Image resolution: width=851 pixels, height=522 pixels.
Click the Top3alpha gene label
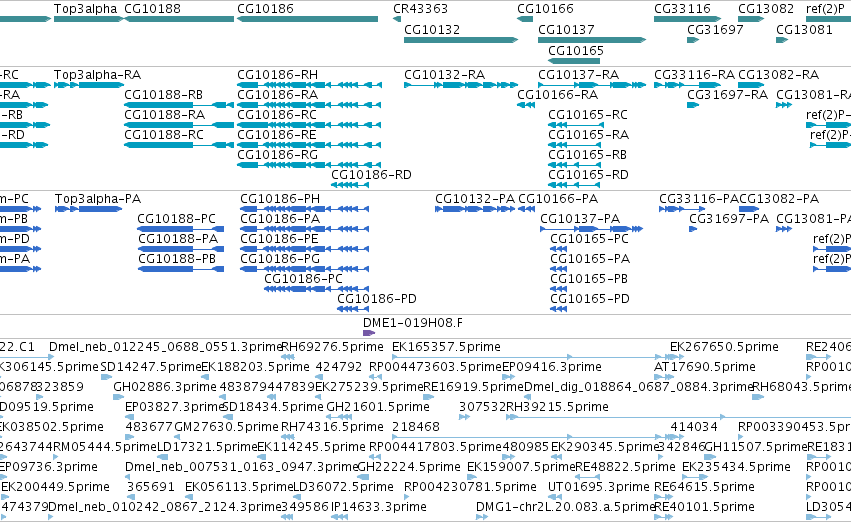pos(85,9)
